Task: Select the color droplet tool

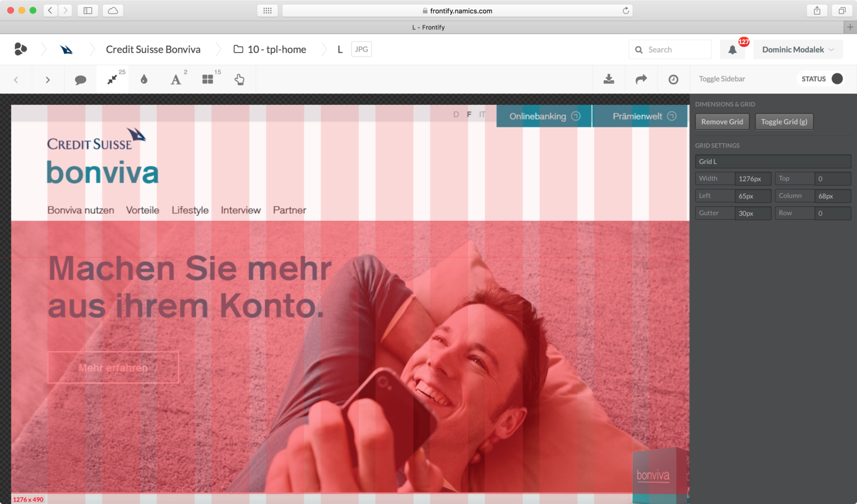Action: click(144, 80)
